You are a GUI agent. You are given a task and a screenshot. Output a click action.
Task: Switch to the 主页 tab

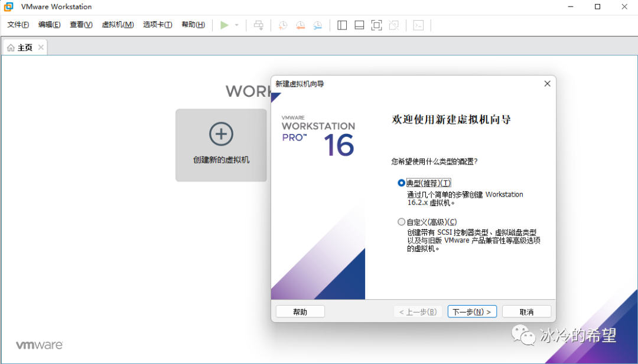[x=25, y=48]
